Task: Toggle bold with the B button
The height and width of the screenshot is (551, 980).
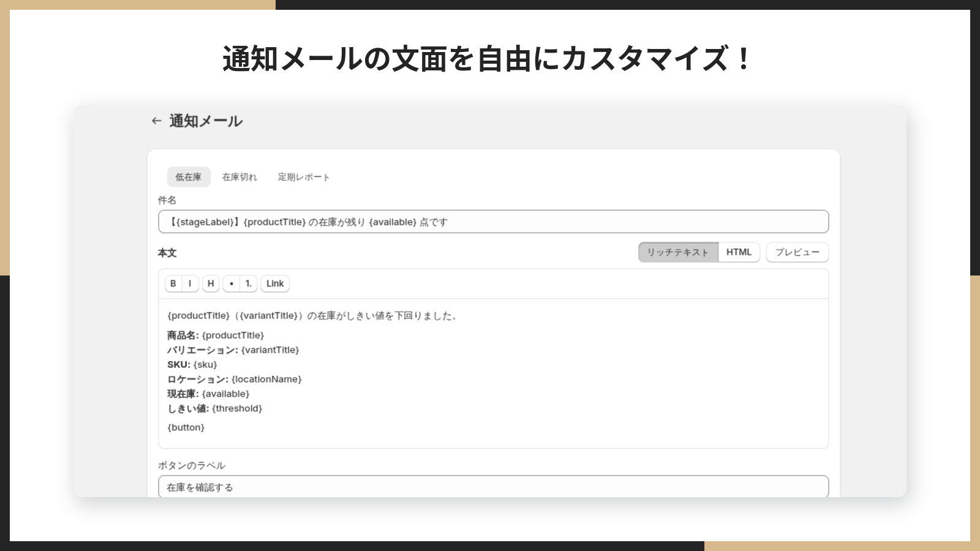Action: click(173, 283)
